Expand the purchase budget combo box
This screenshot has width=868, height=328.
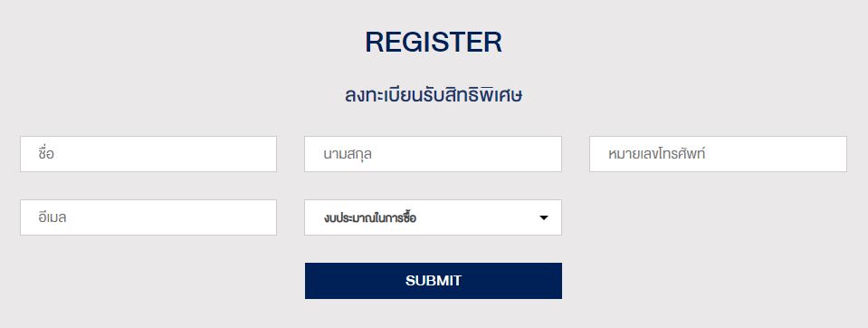(433, 217)
